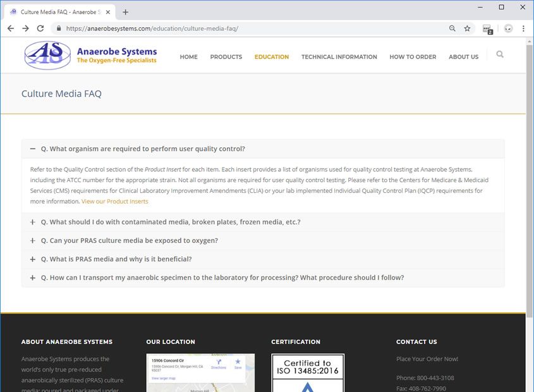Expand "What is PRAS media" question

click(116, 259)
